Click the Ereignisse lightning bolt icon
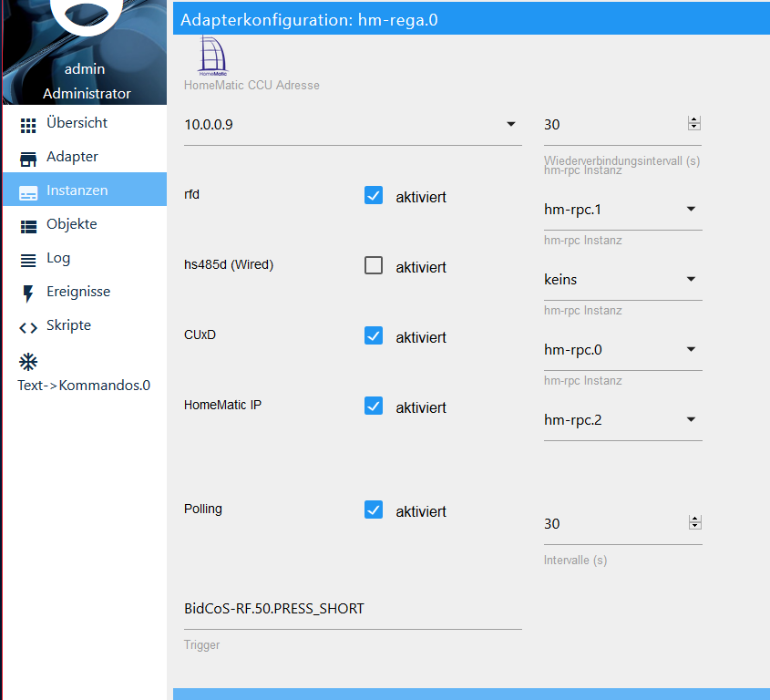Screen dimensions: 770x700 pyautogui.click(x=28, y=293)
